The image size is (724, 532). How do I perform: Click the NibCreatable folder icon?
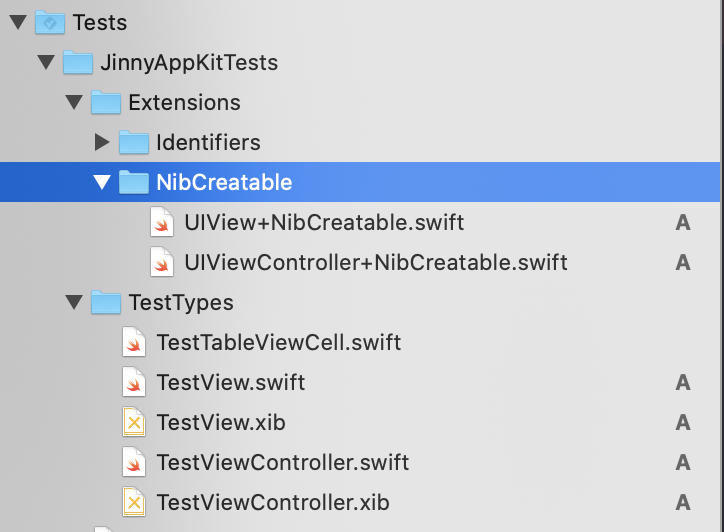133,182
